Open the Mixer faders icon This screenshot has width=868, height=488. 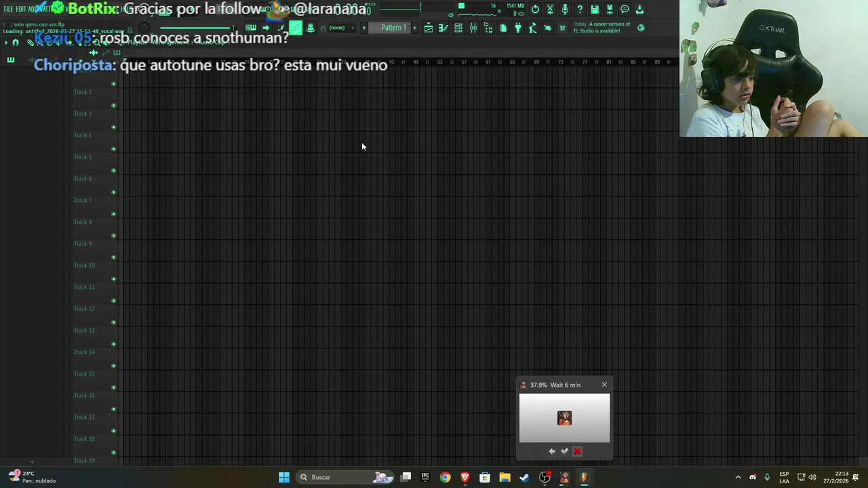click(473, 28)
